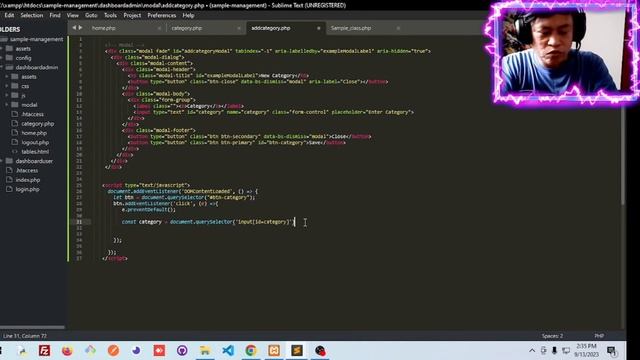Close the home.php tab
This screenshot has height=360, width=640.
tap(159, 28)
